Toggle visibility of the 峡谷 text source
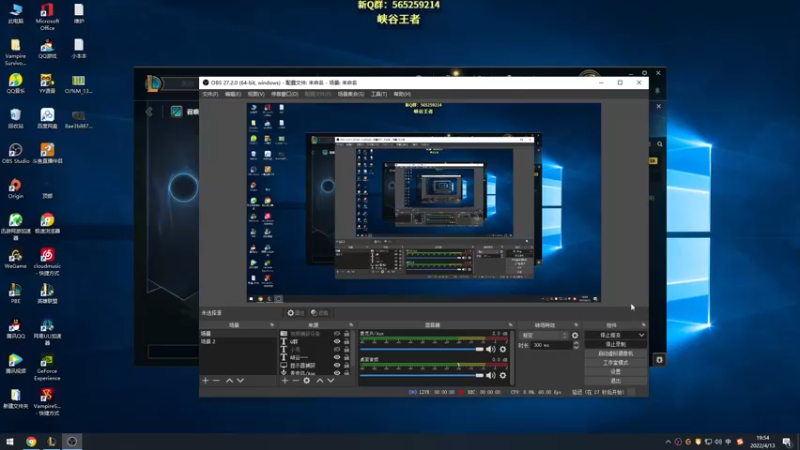This screenshot has width=800, height=450. pos(337,357)
